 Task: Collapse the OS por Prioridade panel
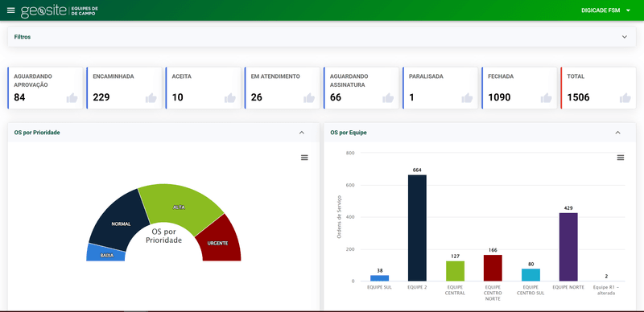(301, 133)
